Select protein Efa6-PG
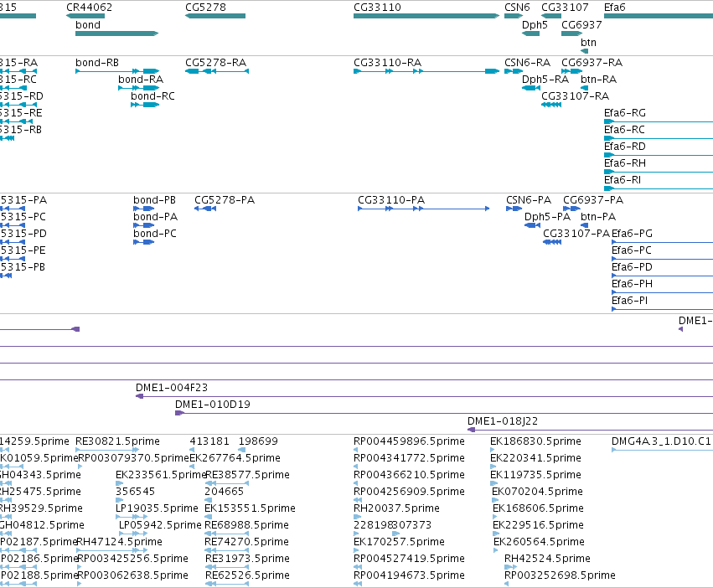This screenshot has width=713, height=588. (662, 242)
